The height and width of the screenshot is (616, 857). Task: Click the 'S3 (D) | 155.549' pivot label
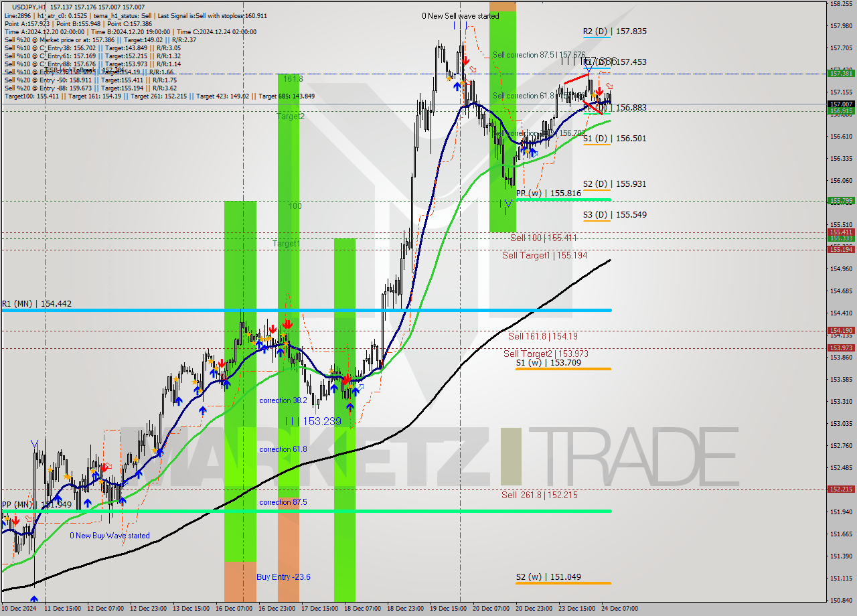(614, 214)
